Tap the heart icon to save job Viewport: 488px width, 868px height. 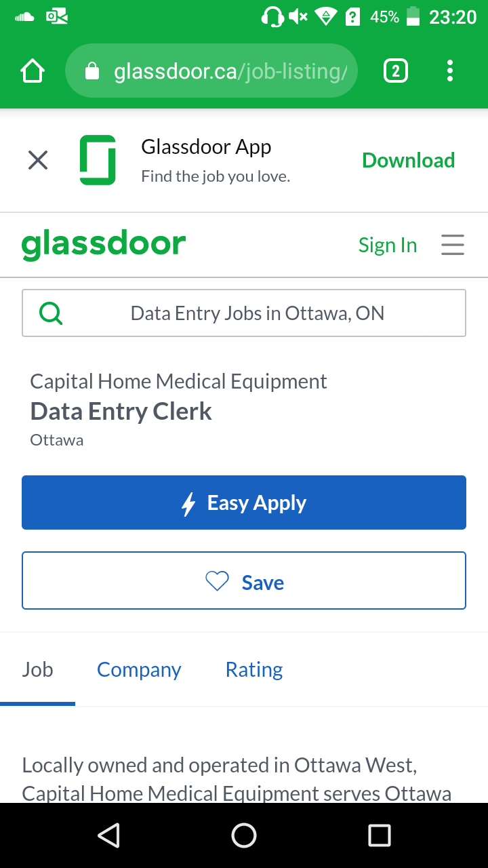[218, 582]
